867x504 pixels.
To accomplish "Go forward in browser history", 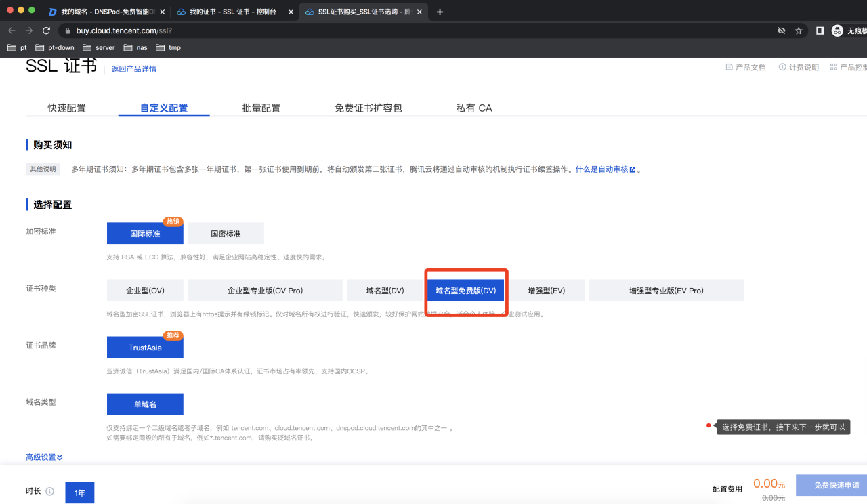I will tap(28, 30).
